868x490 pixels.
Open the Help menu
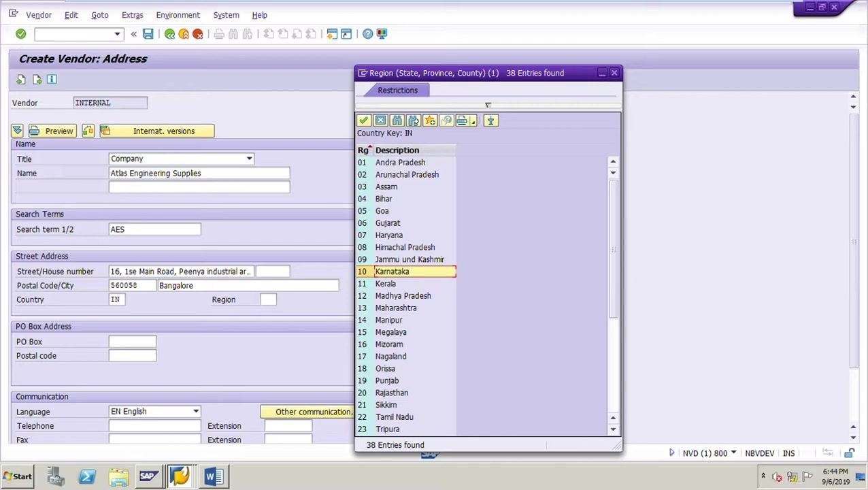coord(259,15)
